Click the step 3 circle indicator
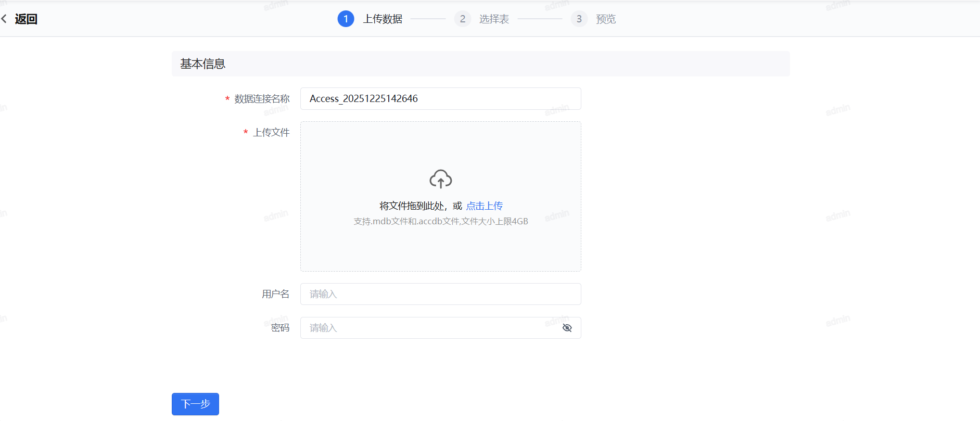This screenshot has height=421, width=980. click(579, 19)
